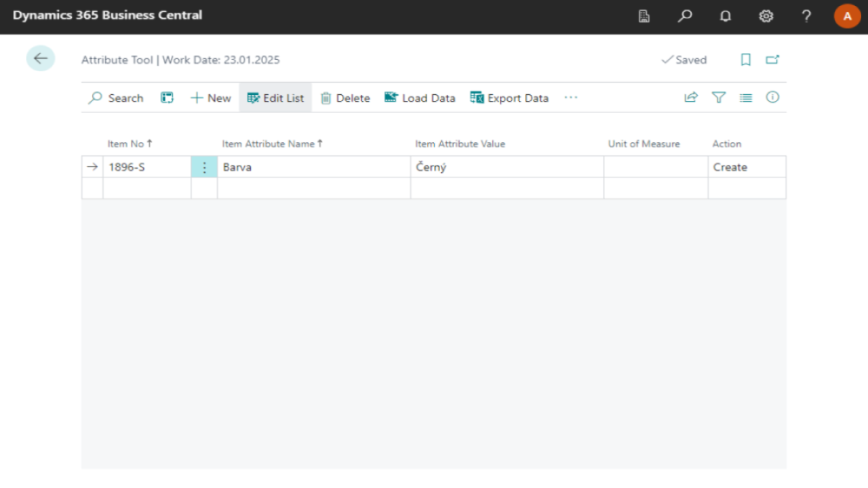Click the New button

click(211, 98)
